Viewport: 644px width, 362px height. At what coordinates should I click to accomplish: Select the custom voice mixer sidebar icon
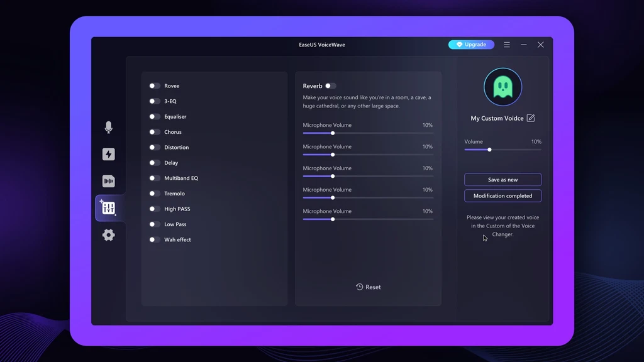click(108, 208)
